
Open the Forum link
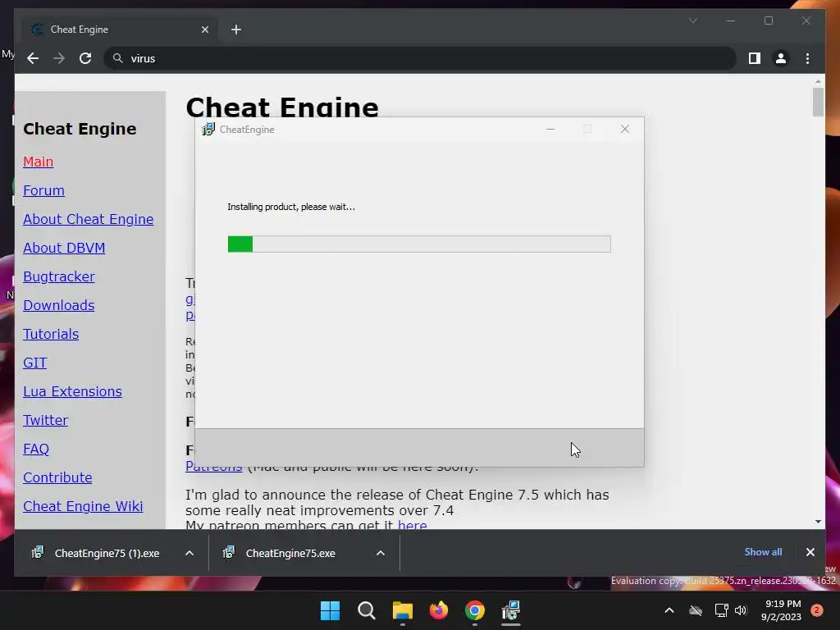click(x=43, y=190)
